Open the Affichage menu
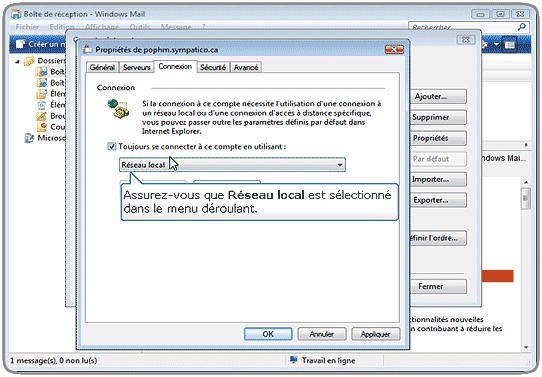 point(102,27)
